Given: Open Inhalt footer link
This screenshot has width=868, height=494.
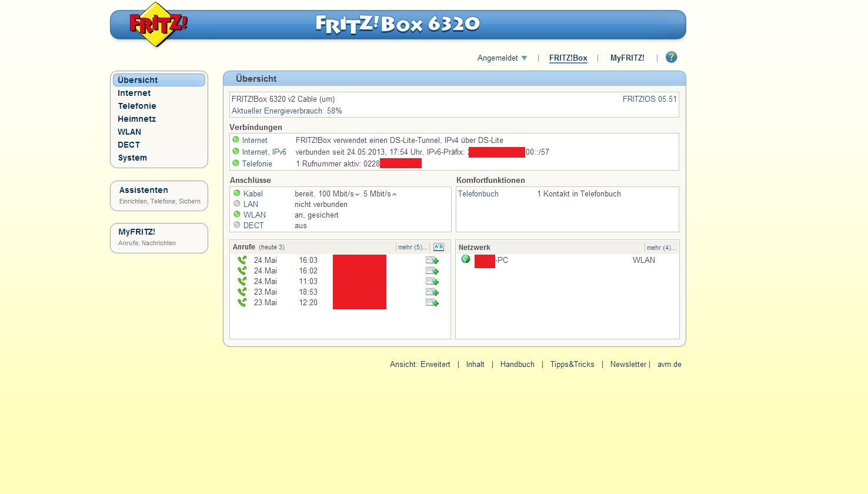Looking at the screenshot, I should tap(475, 364).
